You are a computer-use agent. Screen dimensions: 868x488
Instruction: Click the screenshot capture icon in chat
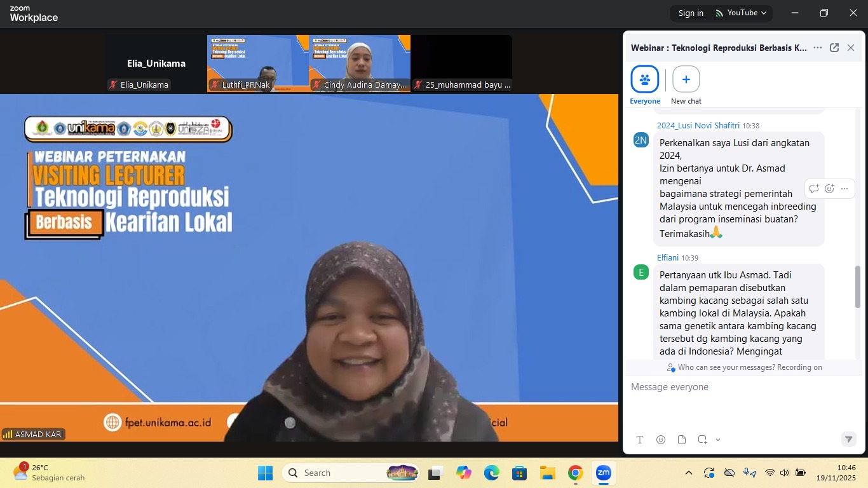click(x=702, y=440)
